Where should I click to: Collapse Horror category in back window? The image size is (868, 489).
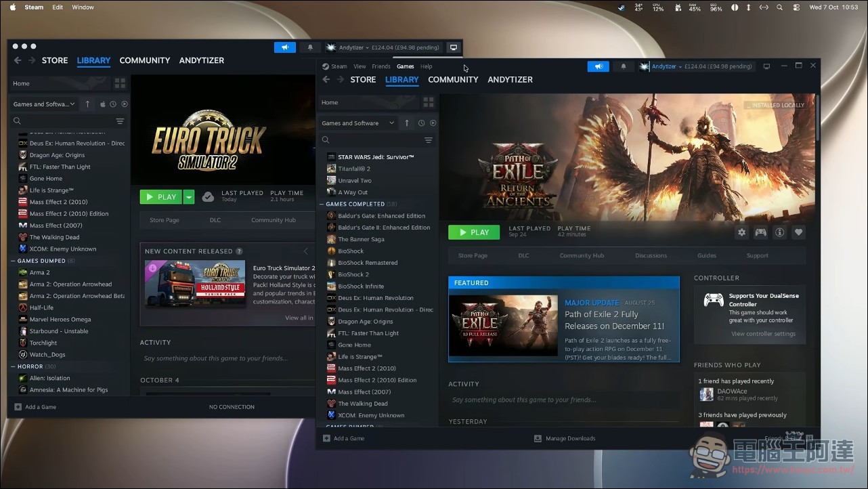[13, 366]
